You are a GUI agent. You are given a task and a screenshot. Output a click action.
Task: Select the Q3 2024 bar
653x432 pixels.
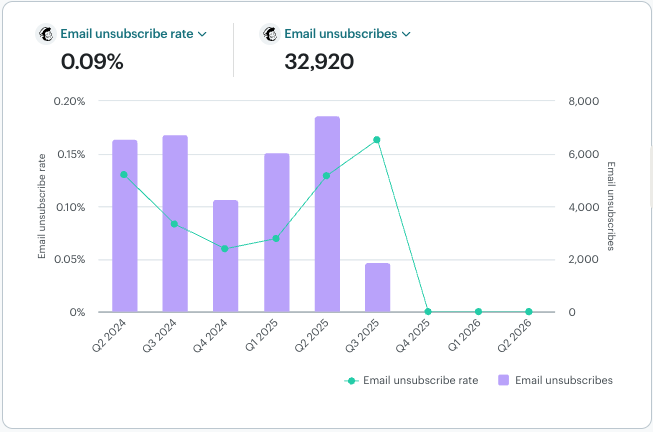pos(175,224)
